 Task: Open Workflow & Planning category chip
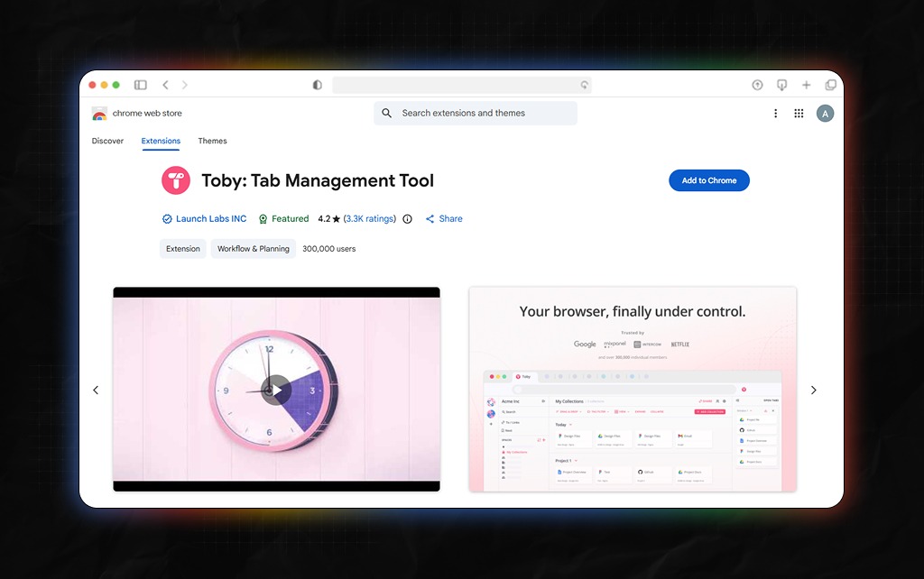point(254,249)
